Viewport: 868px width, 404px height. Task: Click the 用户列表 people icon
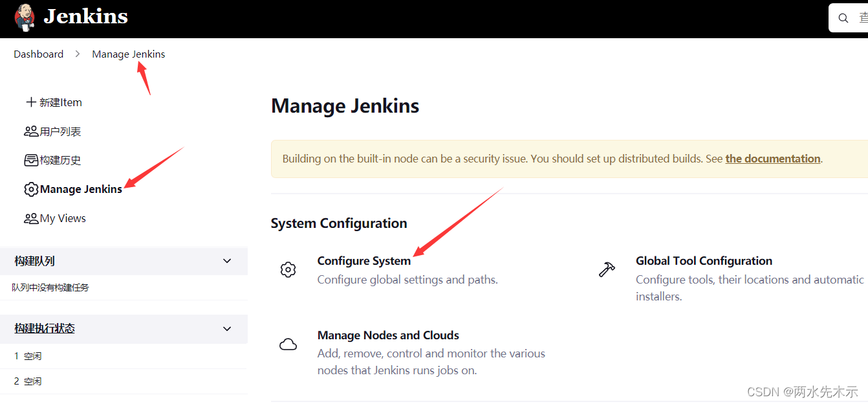[30, 131]
